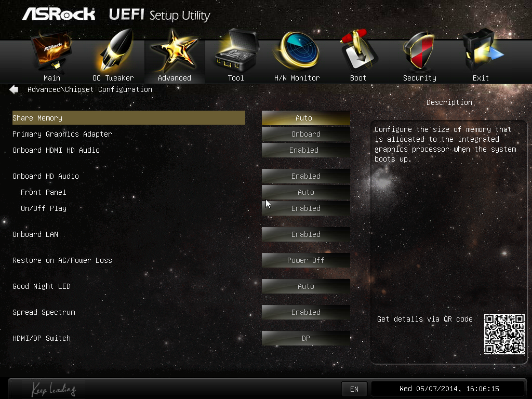Viewport: 532px width, 399px height.
Task: Select the Boot joystick icon
Action: 358,51
